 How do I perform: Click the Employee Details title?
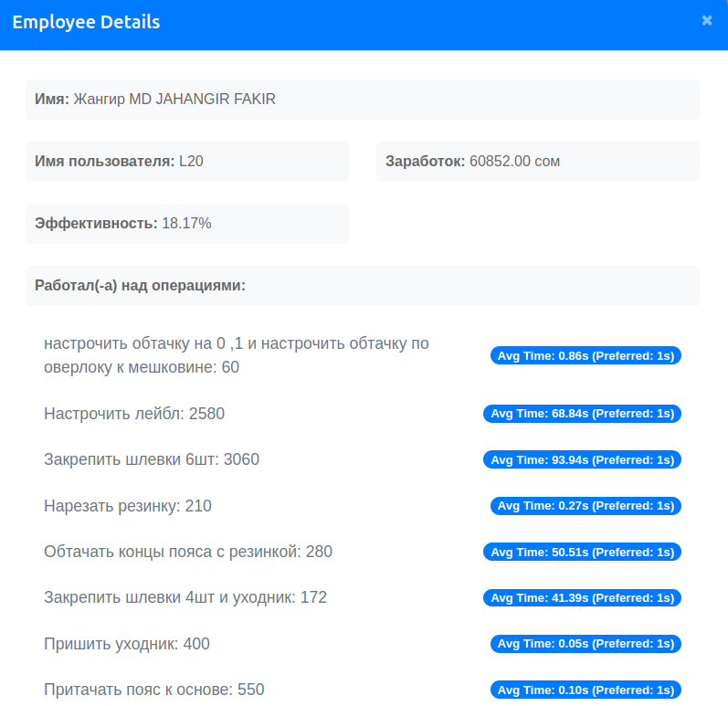86,22
